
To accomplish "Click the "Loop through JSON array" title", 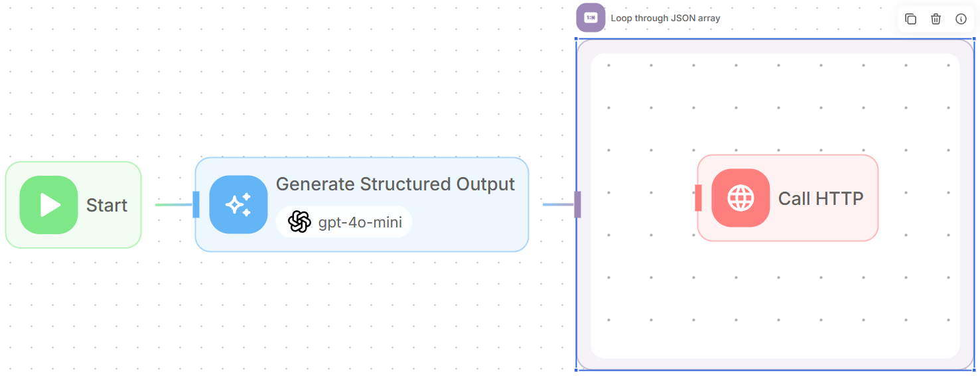I will 665,18.
